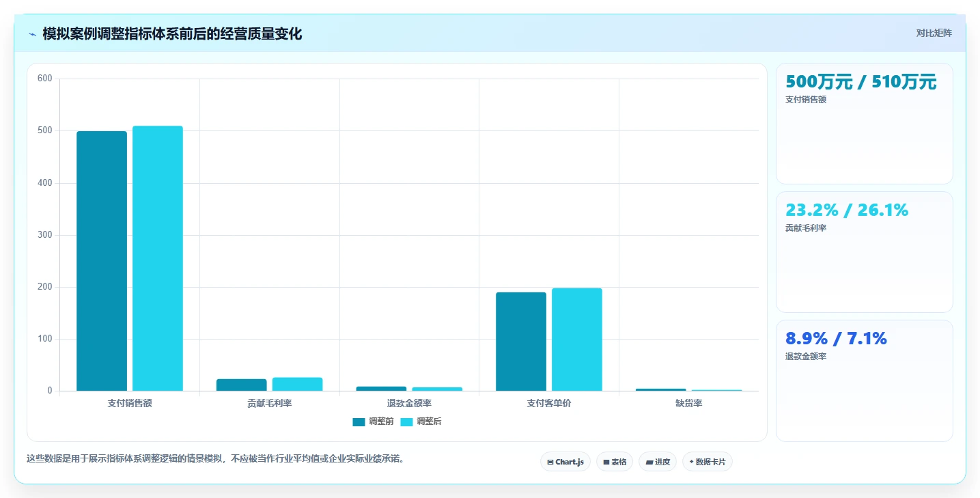The height and width of the screenshot is (498, 980).
Task: Select the Chart.js pill button
Action: coord(565,462)
